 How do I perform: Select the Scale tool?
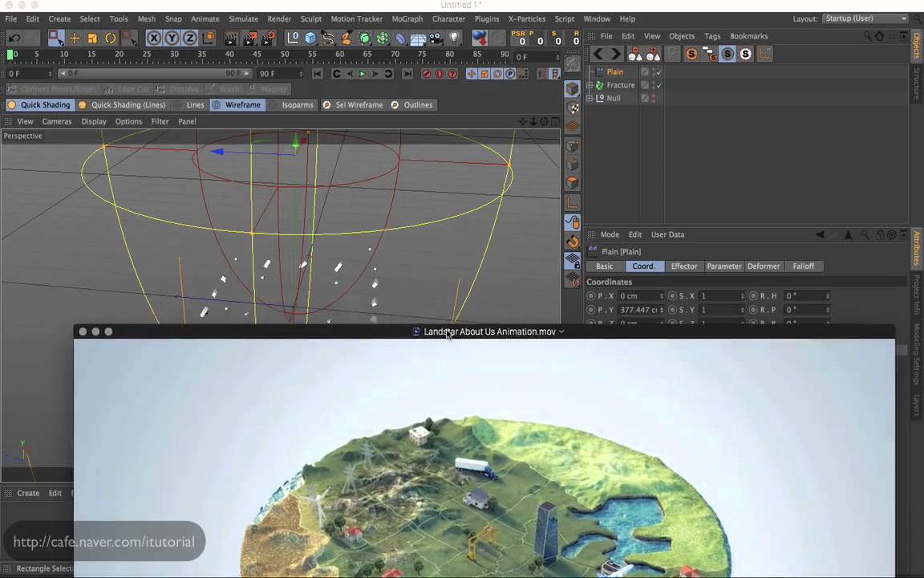pyautogui.click(x=92, y=39)
